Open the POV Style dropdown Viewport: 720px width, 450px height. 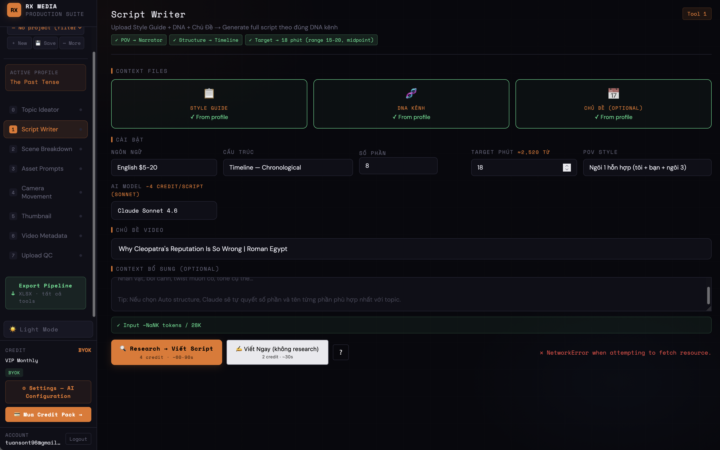pos(647,168)
